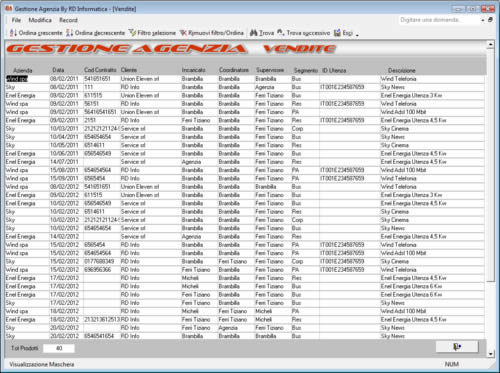Click scrollbar up arrow
Viewport: 500px width, 373px height.
490,44
